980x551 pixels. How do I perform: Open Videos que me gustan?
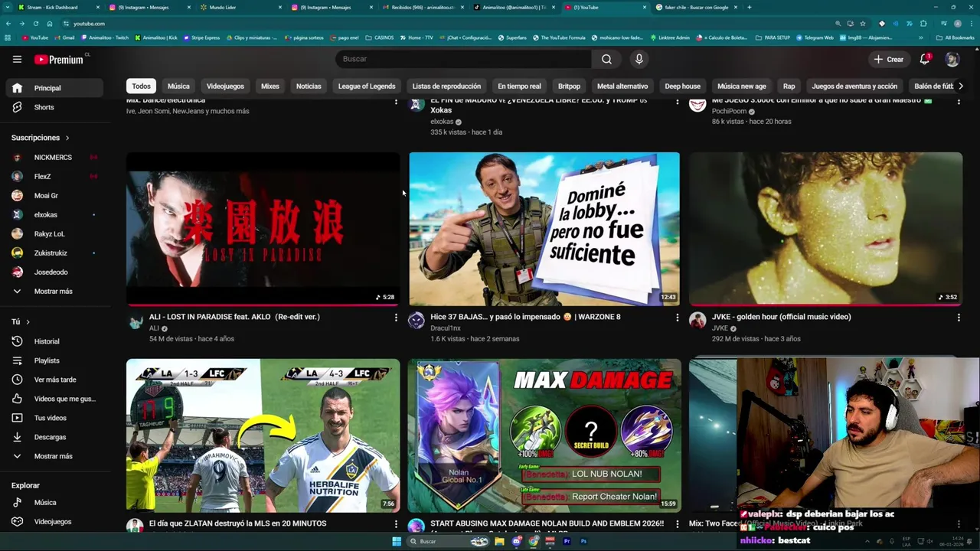[55, 399]
